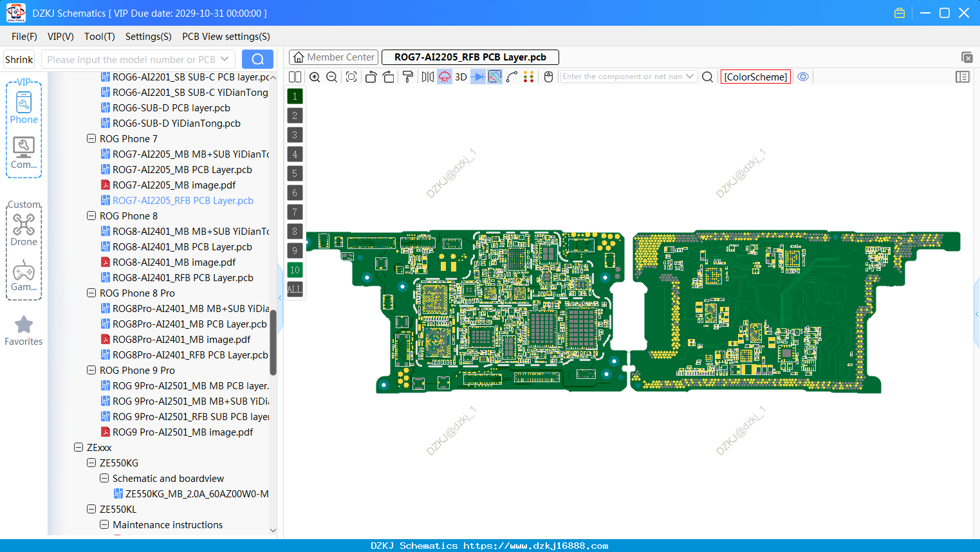980x552 pixels.
Task: Toggle PCB layer 10
Action: (x=295, y=270)
